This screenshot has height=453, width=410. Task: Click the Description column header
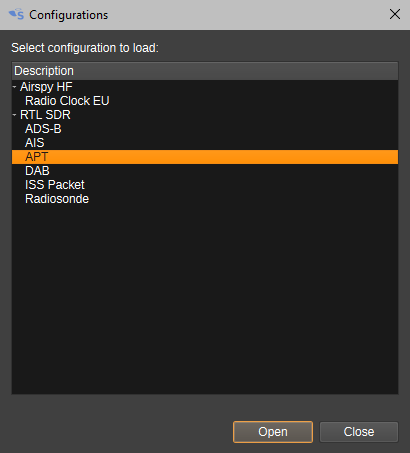[205, 71]
